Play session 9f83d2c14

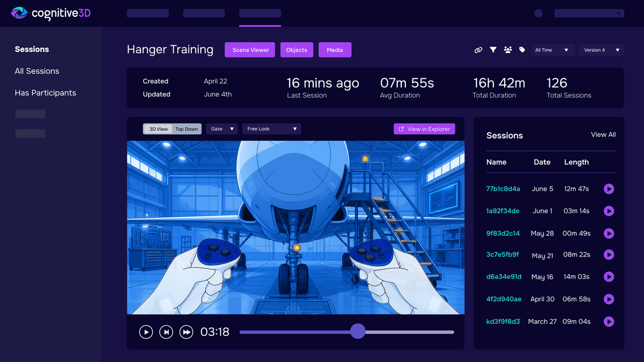point(608,233)
